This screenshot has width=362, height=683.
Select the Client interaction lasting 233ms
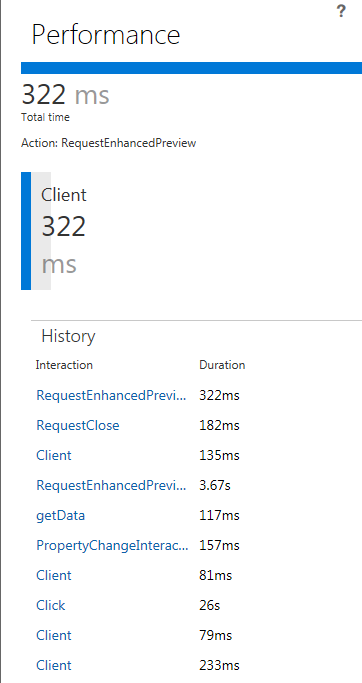click(x=54, y=666)
